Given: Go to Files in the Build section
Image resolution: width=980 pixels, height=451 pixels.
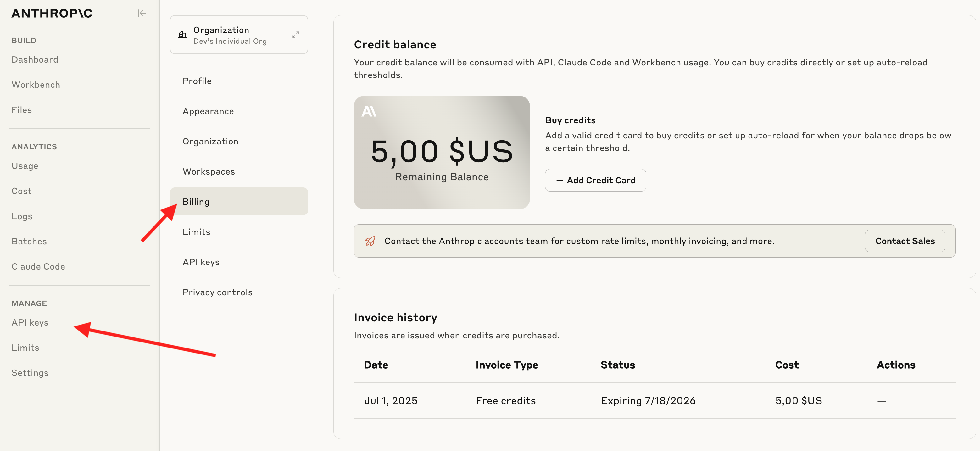Looking at the screenshot, I should click(x=22, y=110).
